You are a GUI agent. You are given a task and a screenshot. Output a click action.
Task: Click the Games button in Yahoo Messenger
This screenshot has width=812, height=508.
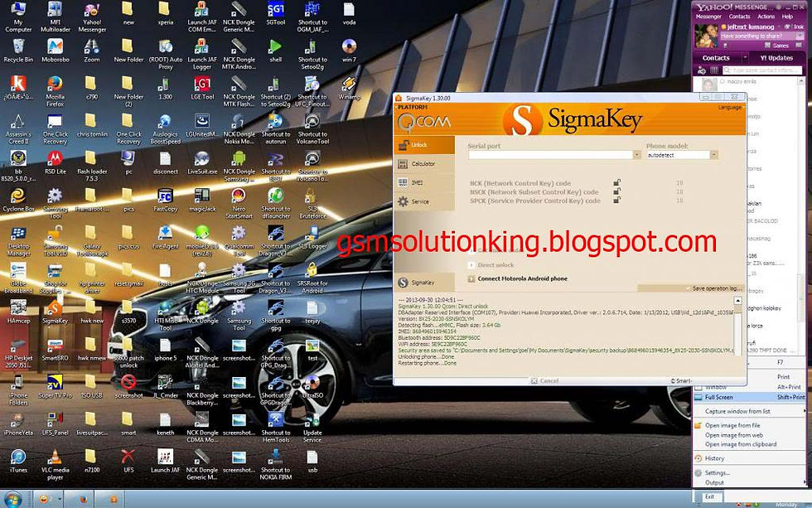777,46
